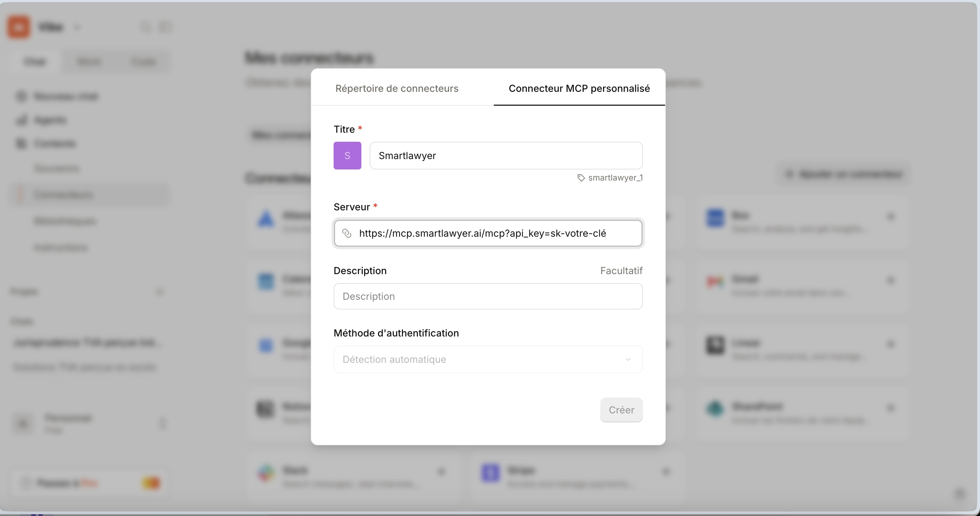Focus the Description input field
The image size is (980, 516).
tap(488, 296)
